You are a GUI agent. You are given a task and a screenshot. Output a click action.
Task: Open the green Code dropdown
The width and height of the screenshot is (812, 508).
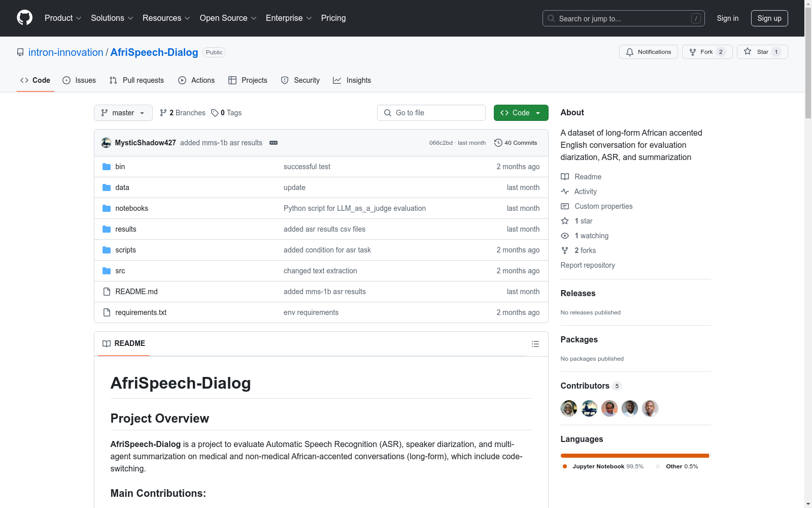pos(521,113)
